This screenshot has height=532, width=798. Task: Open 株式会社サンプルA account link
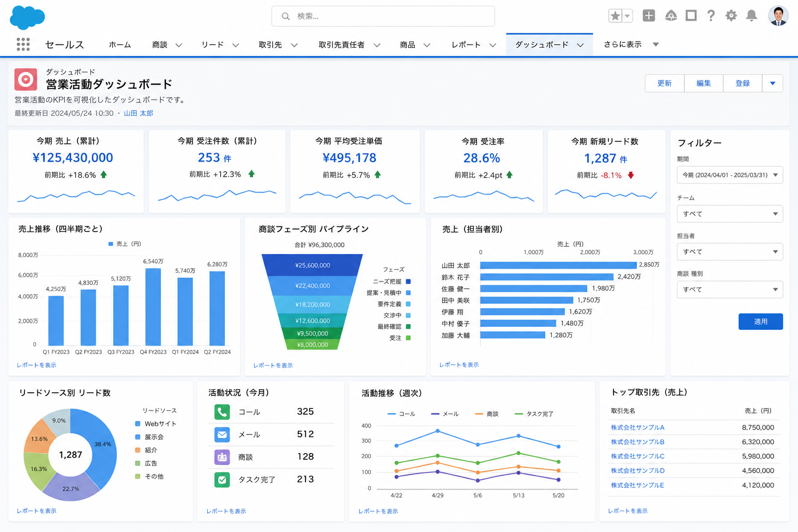(x=637, y=428)
